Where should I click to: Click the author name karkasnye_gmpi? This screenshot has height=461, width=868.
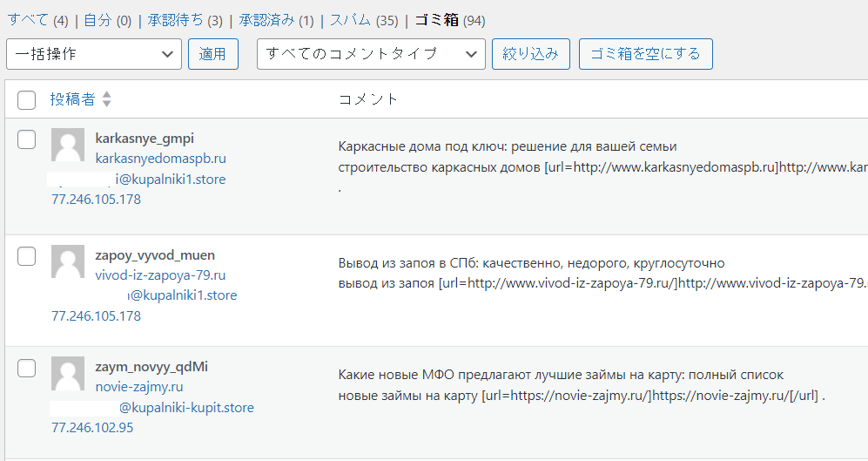(145, 138)
